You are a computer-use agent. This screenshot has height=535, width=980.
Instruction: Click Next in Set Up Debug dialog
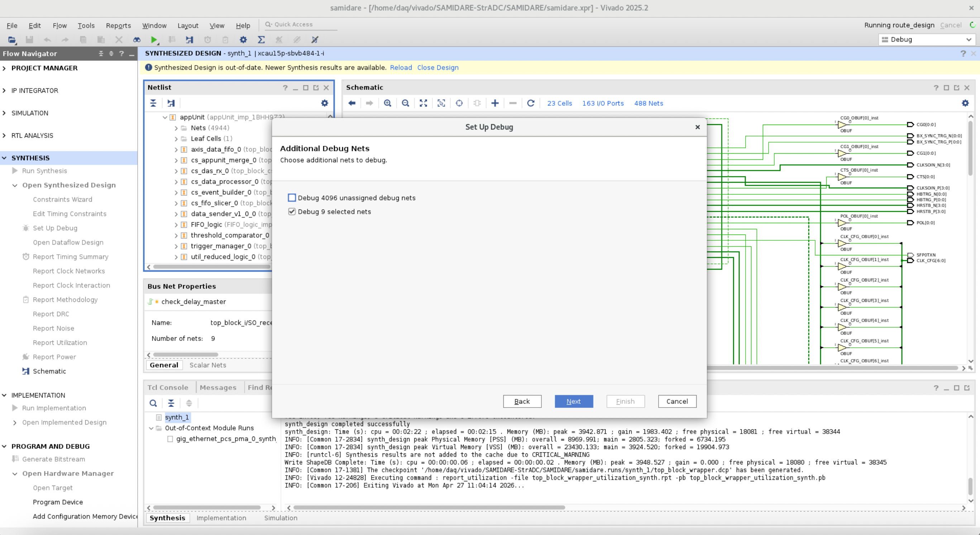click(x=573, y=401)
